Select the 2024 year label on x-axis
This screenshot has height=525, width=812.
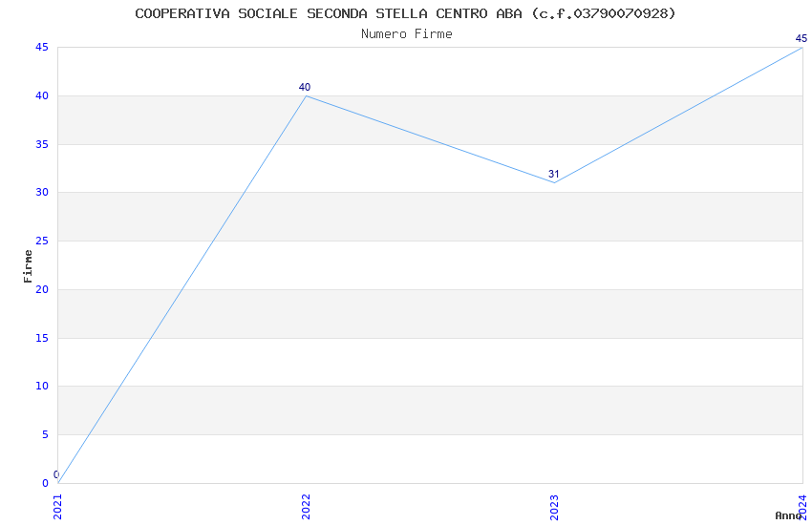(x=802, y=504)
